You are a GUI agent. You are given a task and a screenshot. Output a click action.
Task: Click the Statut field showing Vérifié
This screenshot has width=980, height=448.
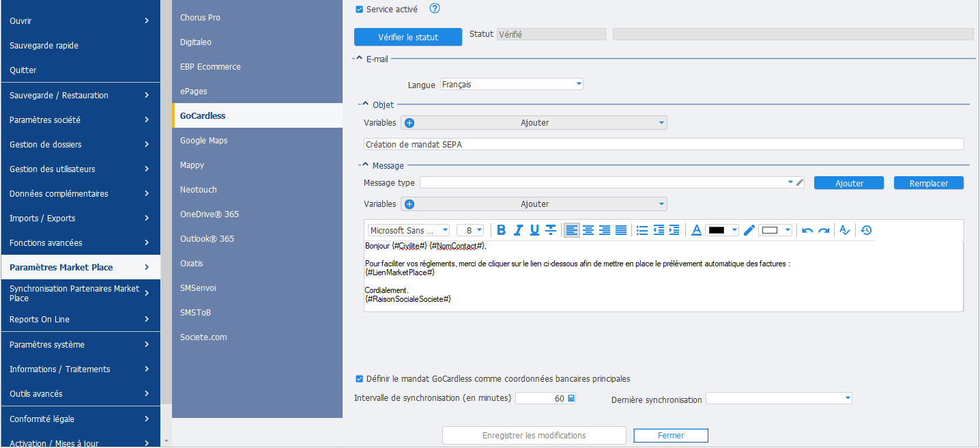pos(551,34)
